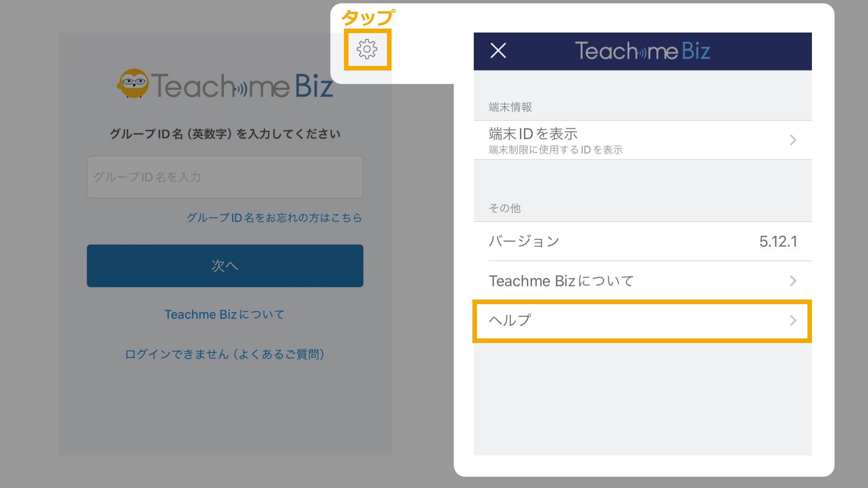Image resolution: width=868 pixels, height=488 pixels.
Task: Select the その他 section header
Action: coord(505,208)
